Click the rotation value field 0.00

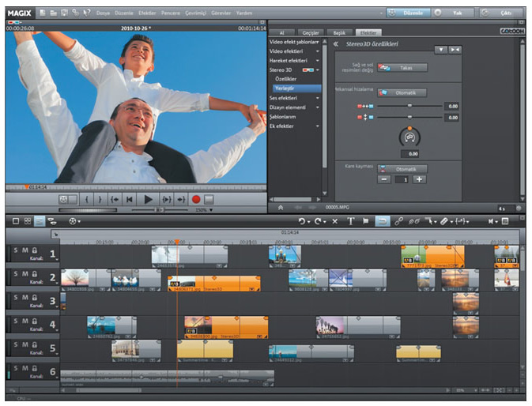[x=409, y=154]
